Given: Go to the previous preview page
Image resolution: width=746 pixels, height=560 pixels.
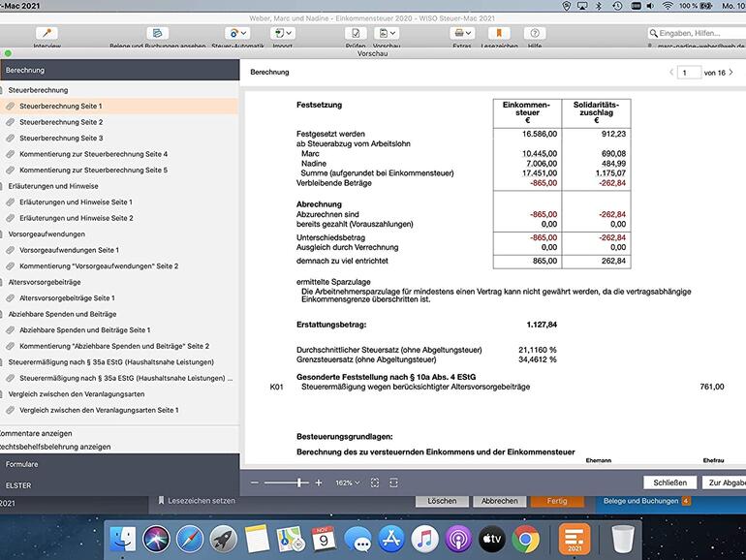Looking at the screenshot, I should (671, 73).
